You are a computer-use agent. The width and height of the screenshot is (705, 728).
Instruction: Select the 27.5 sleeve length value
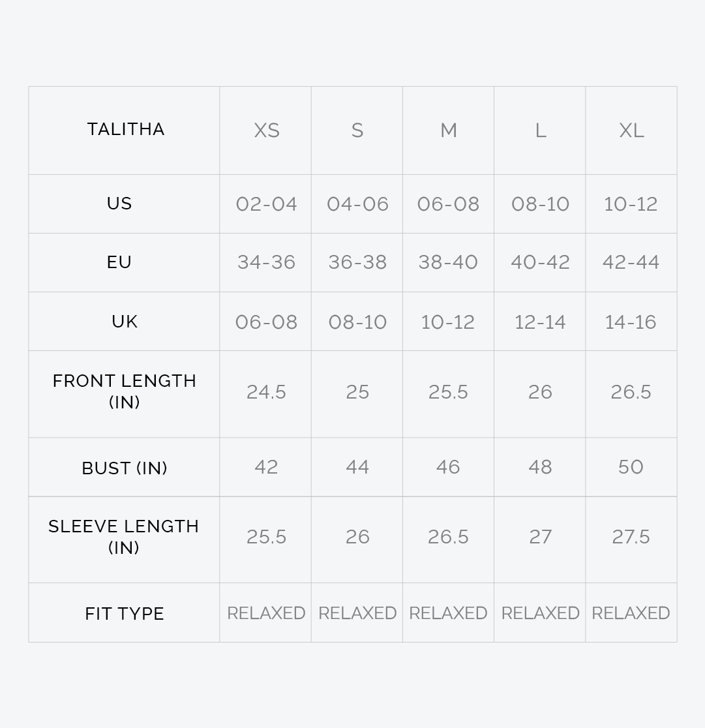tap(631, 537)
